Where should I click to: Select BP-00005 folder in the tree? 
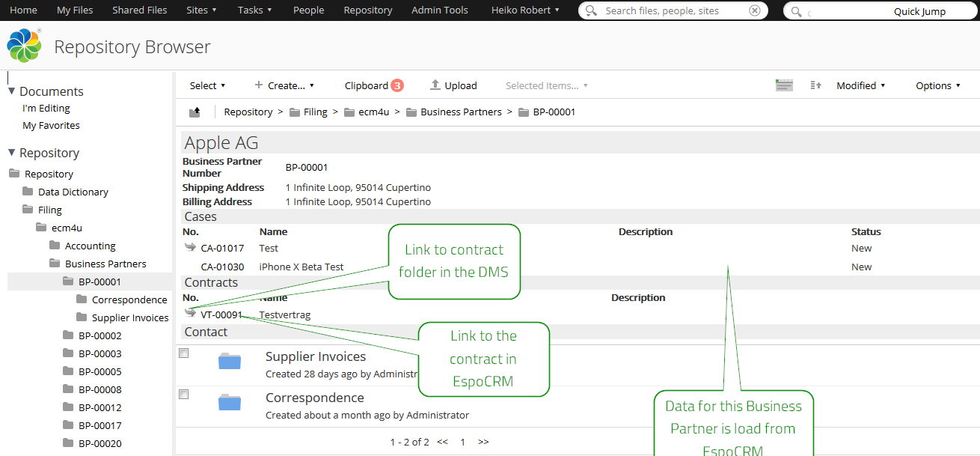tap(99, 371)
